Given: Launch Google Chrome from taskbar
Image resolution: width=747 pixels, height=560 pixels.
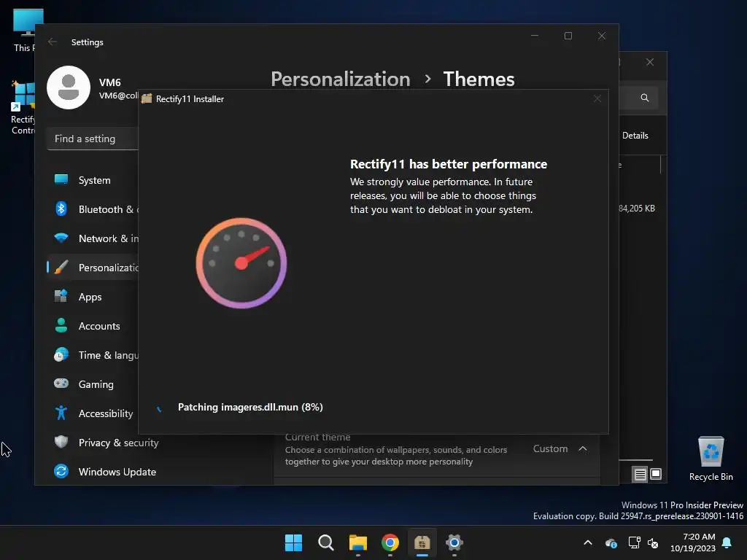Looking at the screenshot, I should [390, 542].
